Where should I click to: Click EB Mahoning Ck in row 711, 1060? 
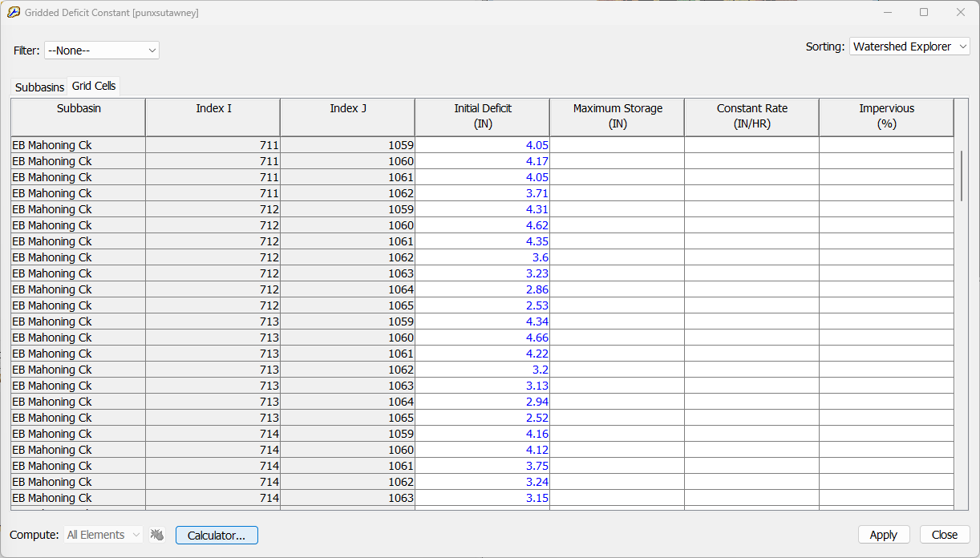tap(79, 161)
